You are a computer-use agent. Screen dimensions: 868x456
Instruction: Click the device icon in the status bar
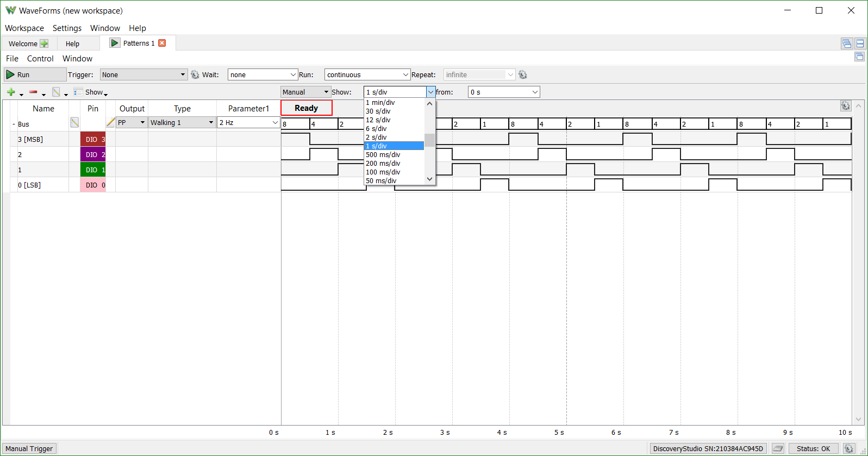778,448
